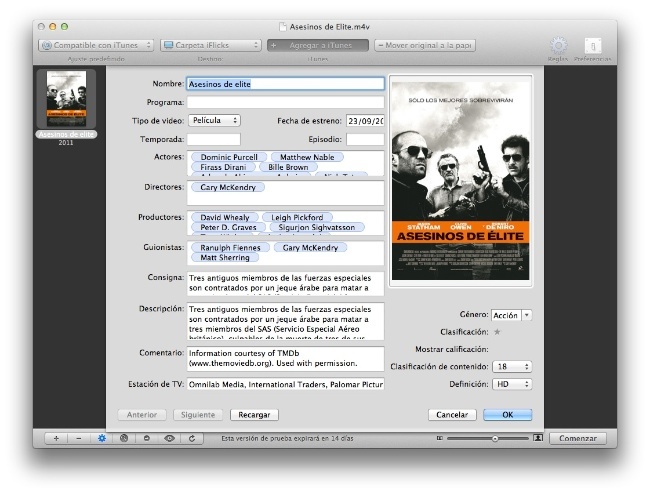
Task: Click the small circle icon next to the eye
Action: (146, 438)
